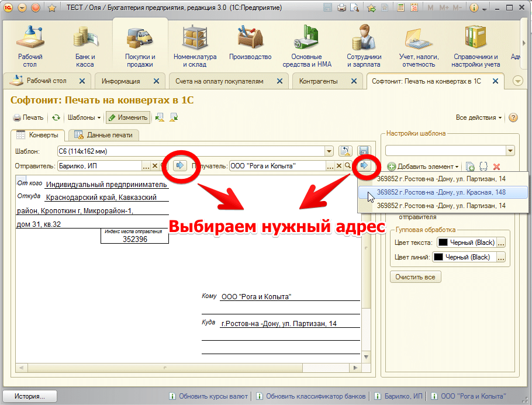Open the calculator icon in title bar
The height and width of the screenshot is (405, 532).
tap(400, 8)
